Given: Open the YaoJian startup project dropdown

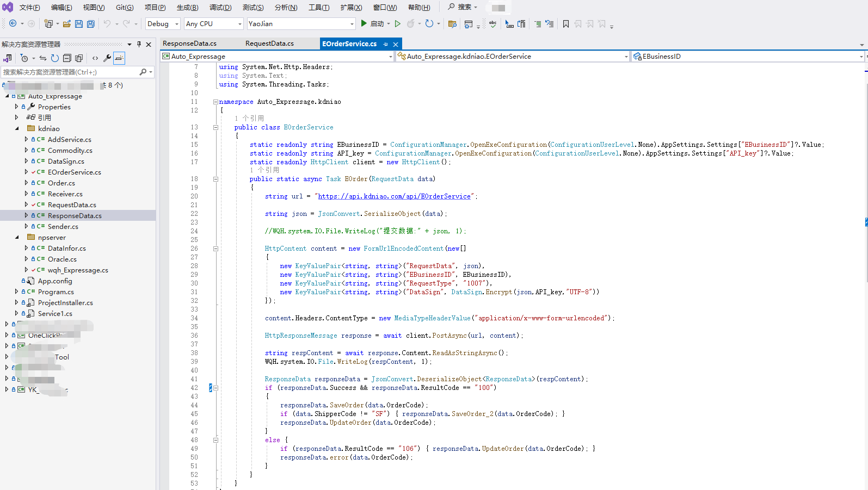Looking at the screenshot, I should pos(301,24).
